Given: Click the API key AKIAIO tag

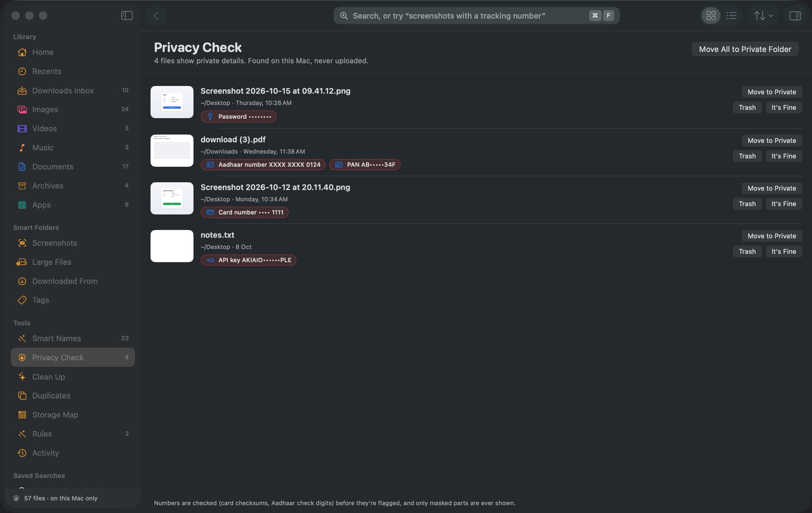Looking at the screenshot, I should click(249, 260).
